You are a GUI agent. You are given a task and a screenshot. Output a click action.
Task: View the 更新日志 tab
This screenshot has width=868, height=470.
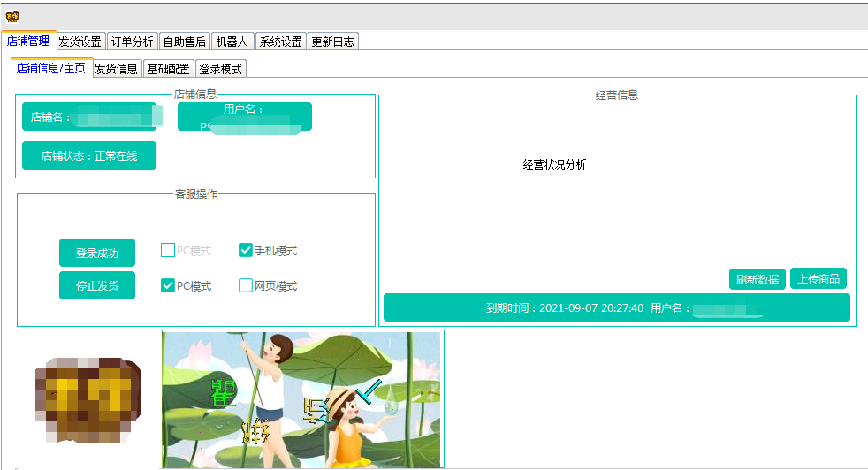click(x=333, y=42)
